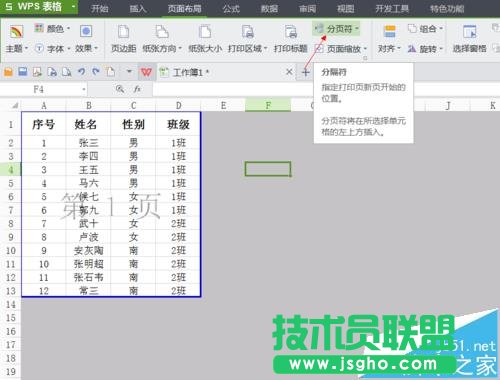Select column D header
500x380 pixels.
[178, 106]
